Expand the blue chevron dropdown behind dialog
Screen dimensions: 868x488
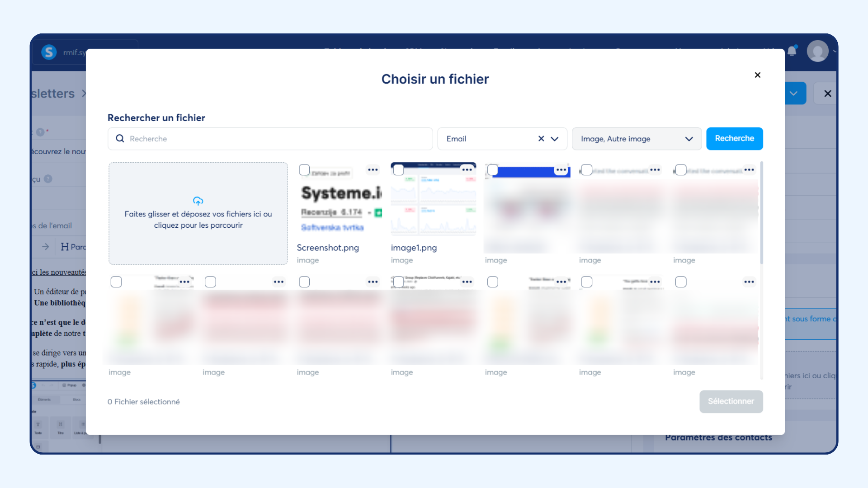794,94
